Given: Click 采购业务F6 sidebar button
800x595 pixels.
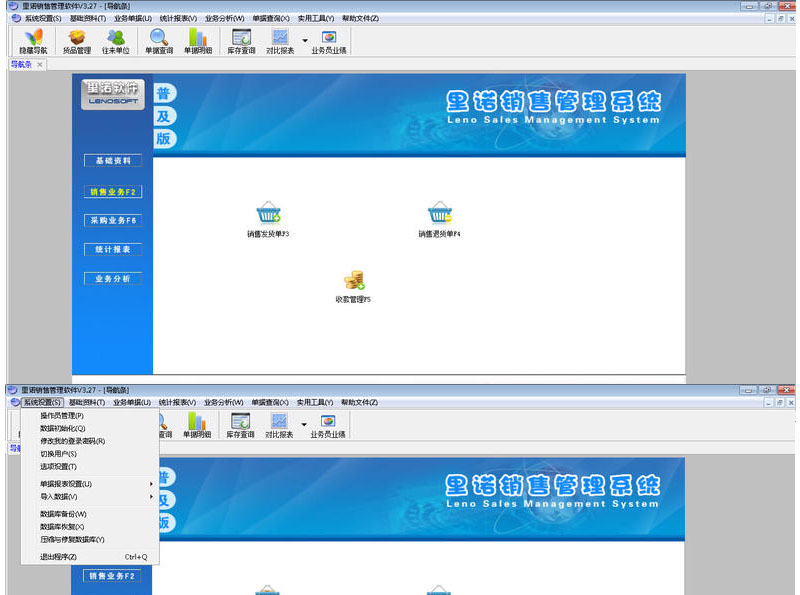Looking at the screenshot, I should point(113,220).
